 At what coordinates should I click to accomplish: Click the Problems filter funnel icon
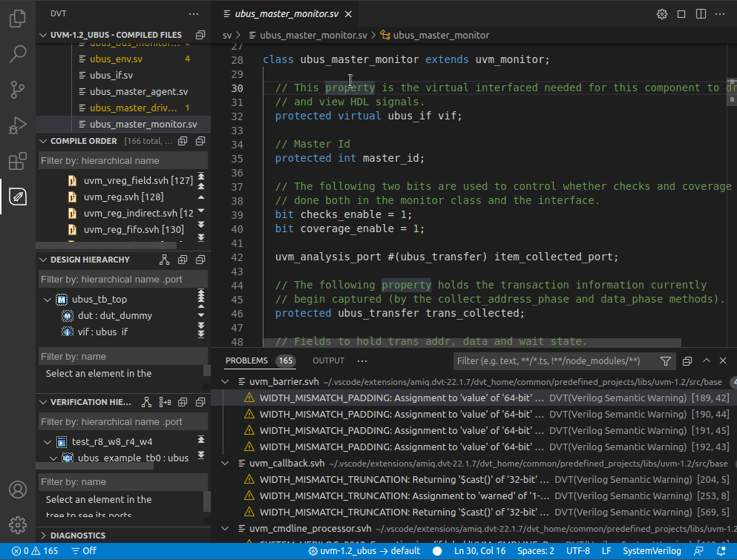tap(666, 361)
